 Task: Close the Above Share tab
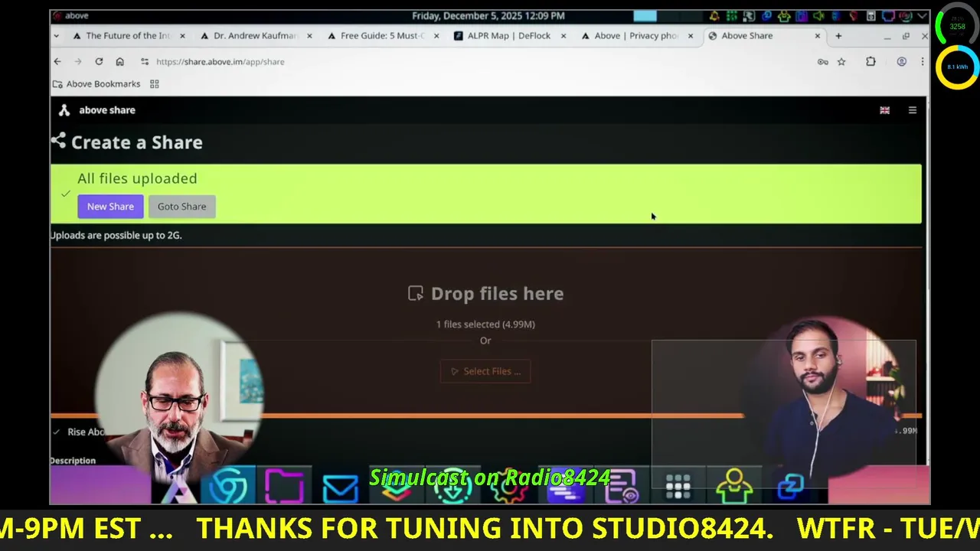tap(817, 36)
